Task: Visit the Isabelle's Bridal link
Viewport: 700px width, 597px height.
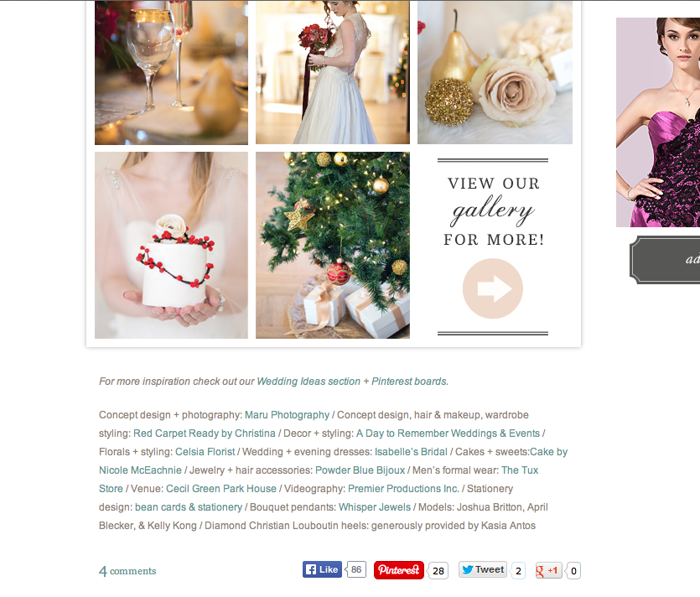Action: pyautogui.click(x=411, y=452)
